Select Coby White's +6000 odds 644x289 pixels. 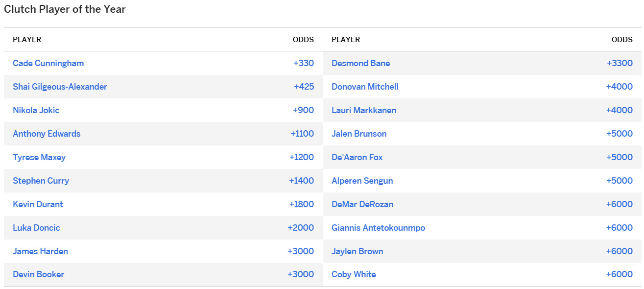tap(619, 274)
